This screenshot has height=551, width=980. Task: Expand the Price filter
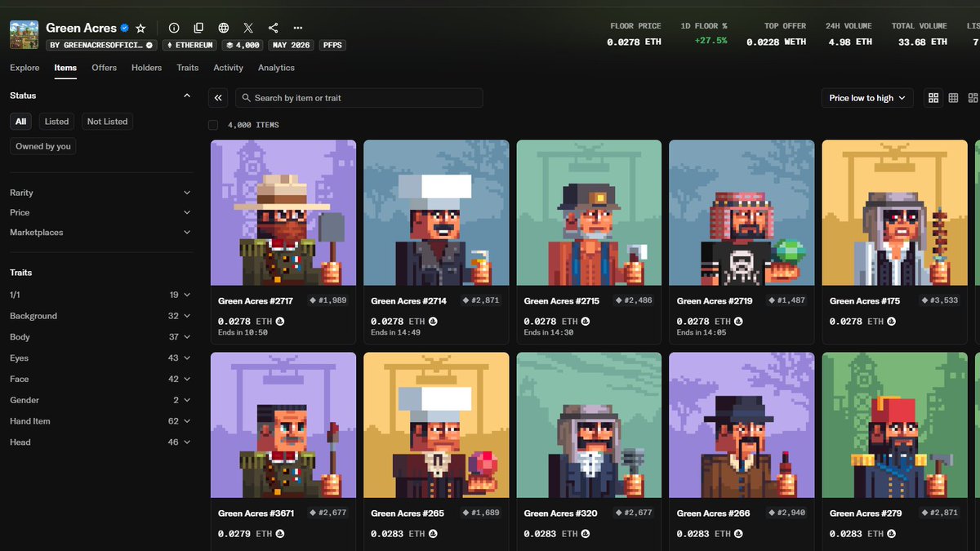(x=101, y=212)
